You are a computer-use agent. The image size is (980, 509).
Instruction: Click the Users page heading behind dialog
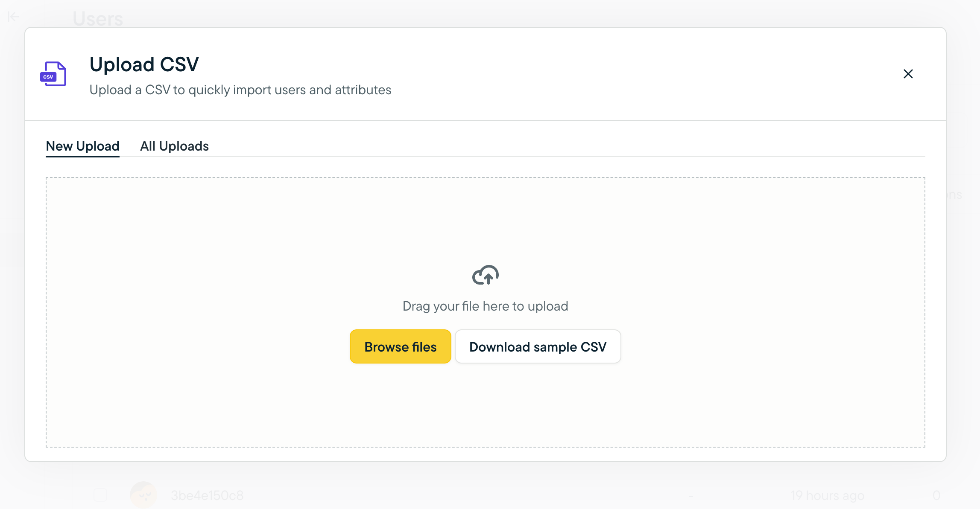(98, 19)
